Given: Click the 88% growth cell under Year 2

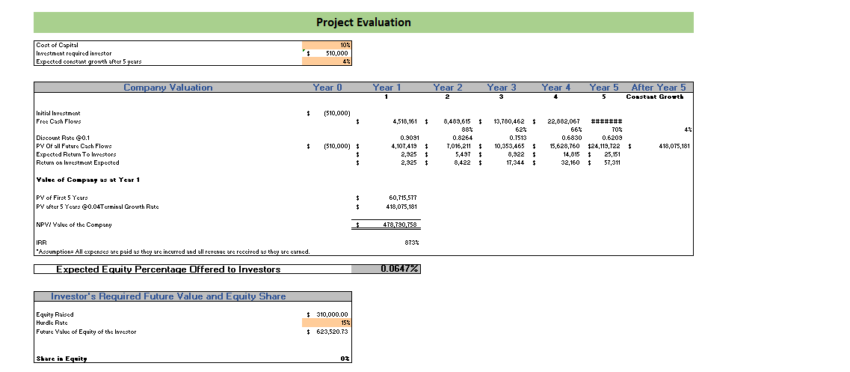Looking at the screenshot, I should click(467, 130).
